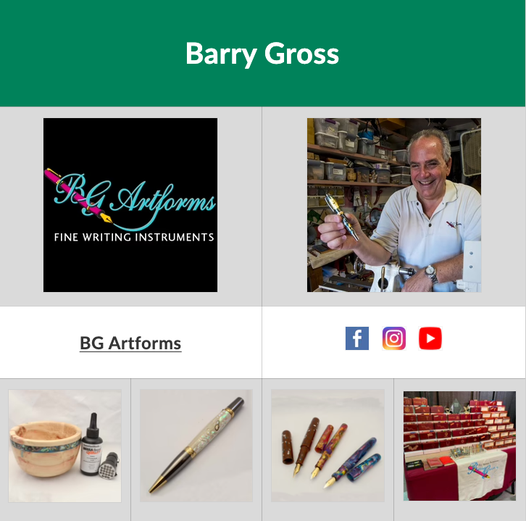Open the Facebook page icon

tap(357, 338)
